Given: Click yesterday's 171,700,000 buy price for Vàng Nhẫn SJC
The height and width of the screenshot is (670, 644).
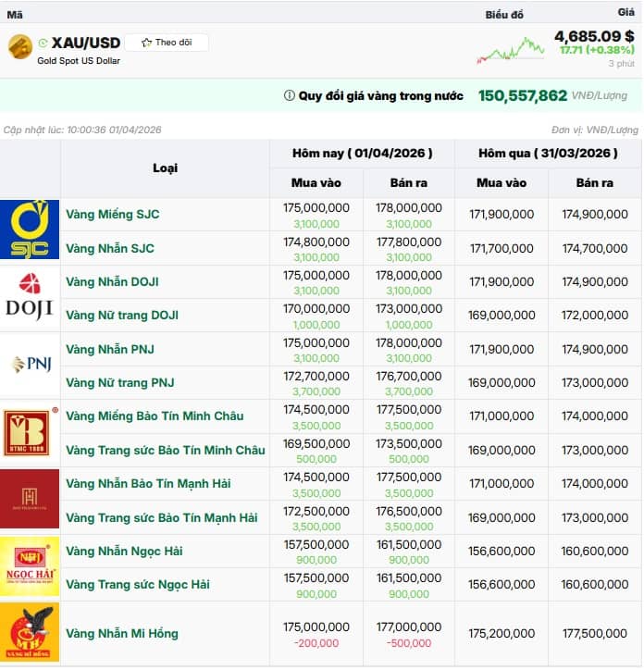Looking at the screenshot, I should (502, 248).
